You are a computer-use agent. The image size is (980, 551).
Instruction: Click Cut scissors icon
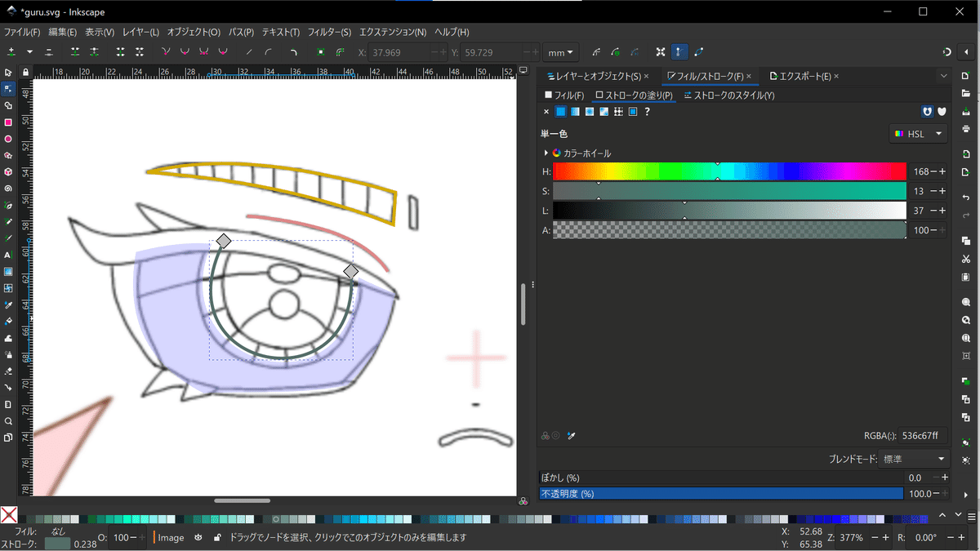tap(966, 260)
